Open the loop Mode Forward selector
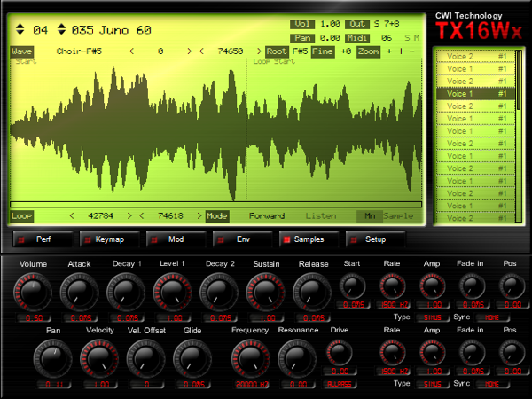 (x=266, y=215)
